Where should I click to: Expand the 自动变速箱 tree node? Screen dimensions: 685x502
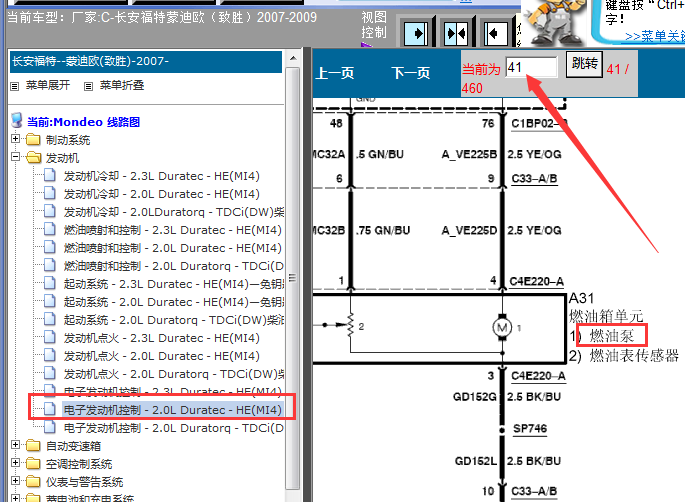tap(15, 445)
